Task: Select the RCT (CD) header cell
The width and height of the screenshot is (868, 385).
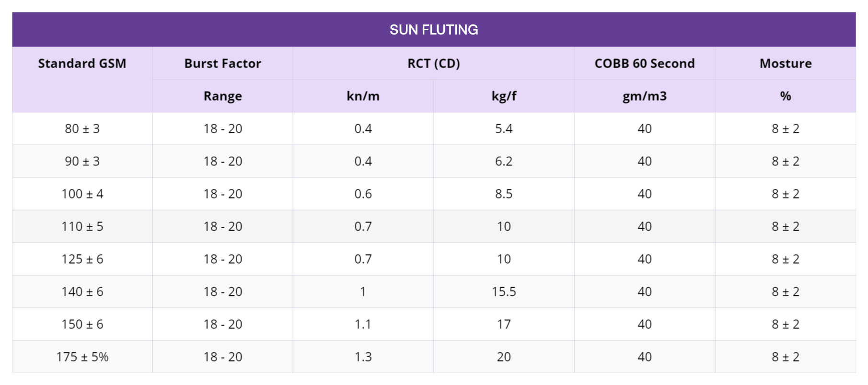Action: click(433, 64)
